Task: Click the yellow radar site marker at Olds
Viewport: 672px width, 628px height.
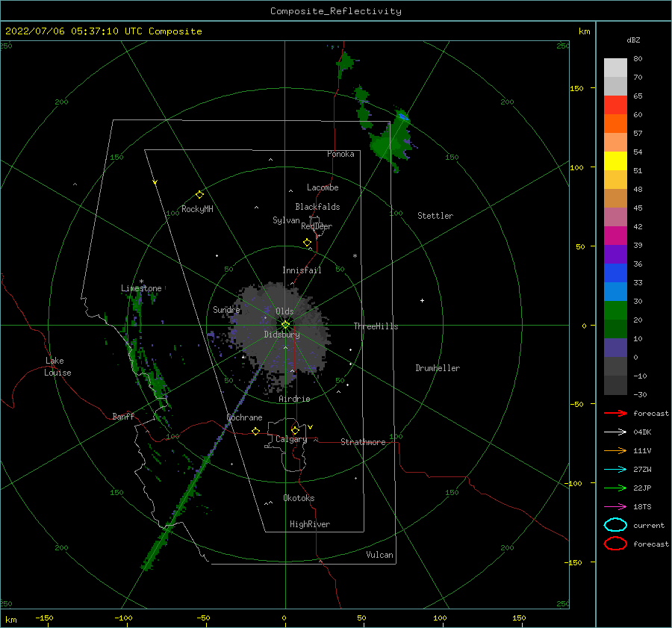Action: tap(285, 325)
